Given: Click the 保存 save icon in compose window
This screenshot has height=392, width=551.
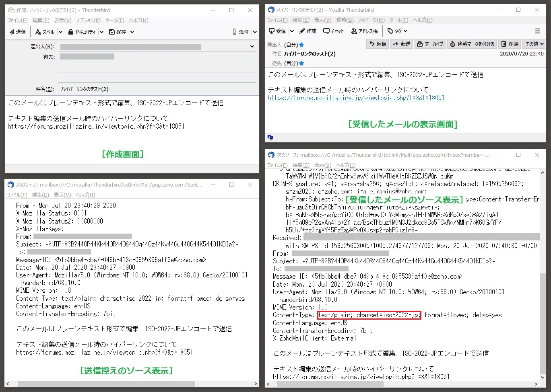Looking at the screenshot, I should [112, 32].
